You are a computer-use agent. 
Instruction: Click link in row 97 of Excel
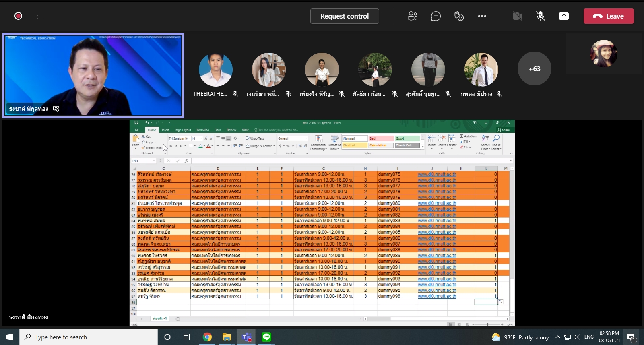[x=437, y=296]
